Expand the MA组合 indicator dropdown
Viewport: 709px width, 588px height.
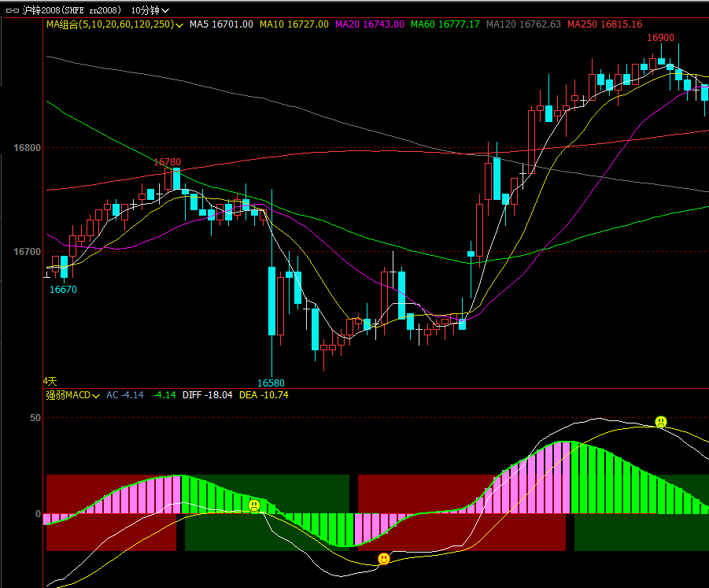tap(179, 25)
